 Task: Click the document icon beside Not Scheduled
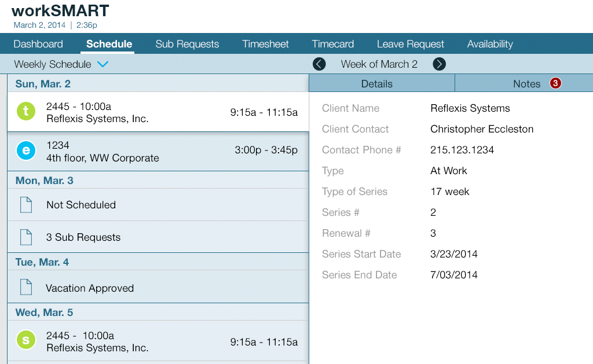pyautogui.click(x=26, y=205)
